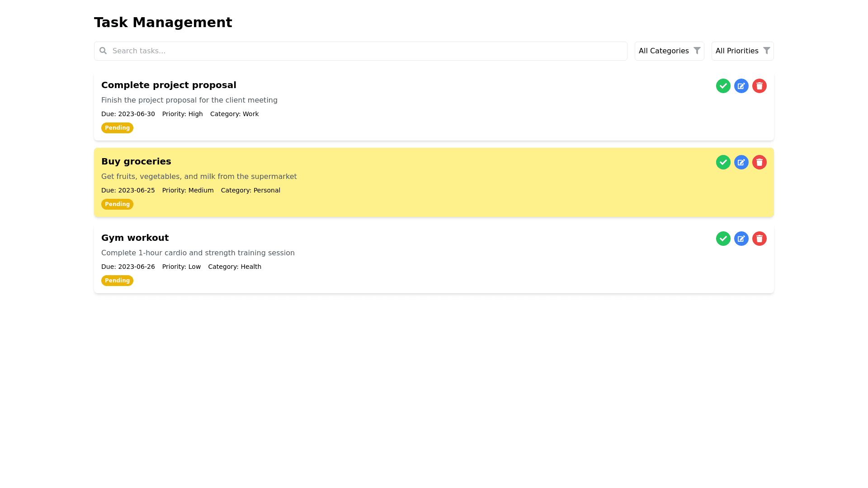Image resolution: width=868 pixels, height=488 pixels.
Task: Delete the Gym workout task
Action: click(x=759, y=239)
